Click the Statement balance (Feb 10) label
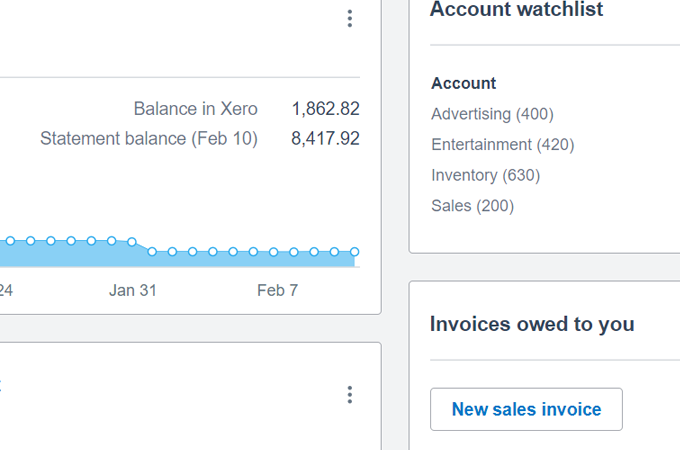The width and height of the screenshot is (680, 450). click(149, 139)
